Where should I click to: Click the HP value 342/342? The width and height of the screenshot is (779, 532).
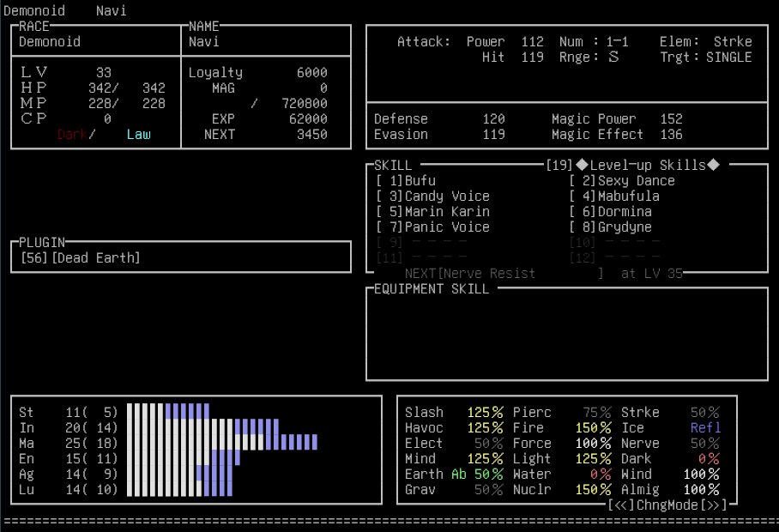click(127, 88)
